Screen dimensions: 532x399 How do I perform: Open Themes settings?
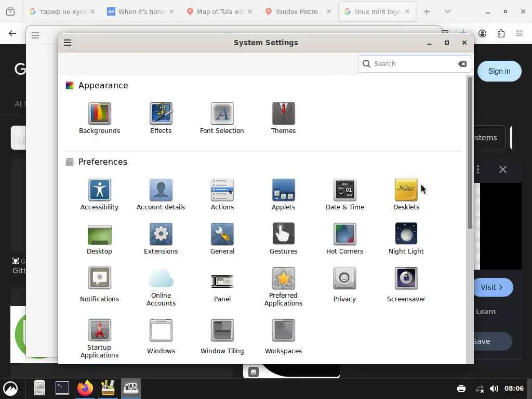(283, 118)
